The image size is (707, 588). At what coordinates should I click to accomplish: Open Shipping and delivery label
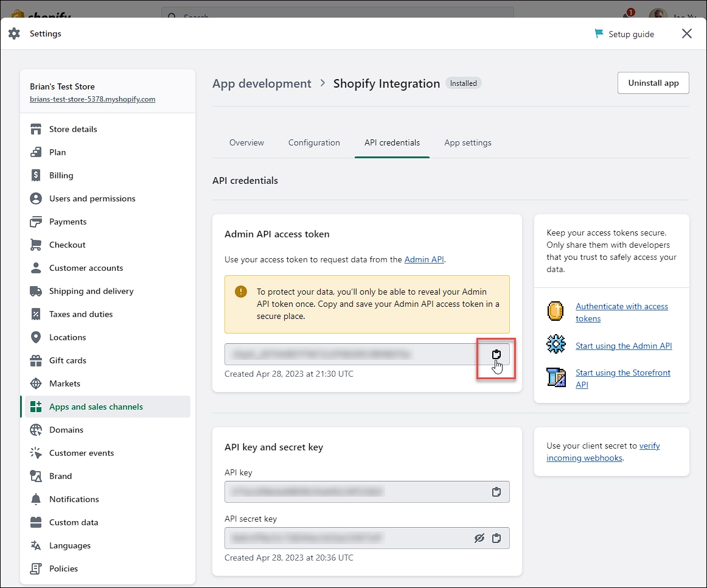[x=91, y=292]
